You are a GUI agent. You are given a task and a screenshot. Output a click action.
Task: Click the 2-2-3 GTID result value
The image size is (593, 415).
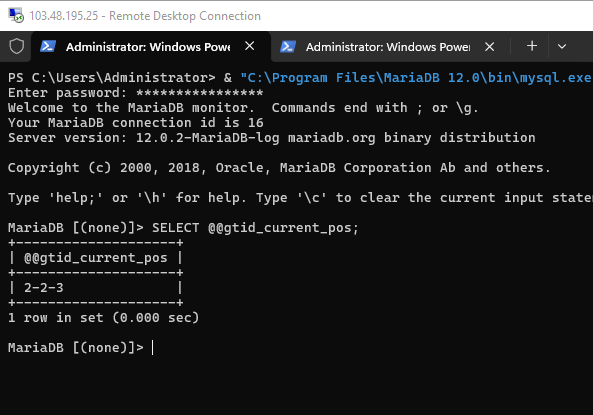(43, 288)
